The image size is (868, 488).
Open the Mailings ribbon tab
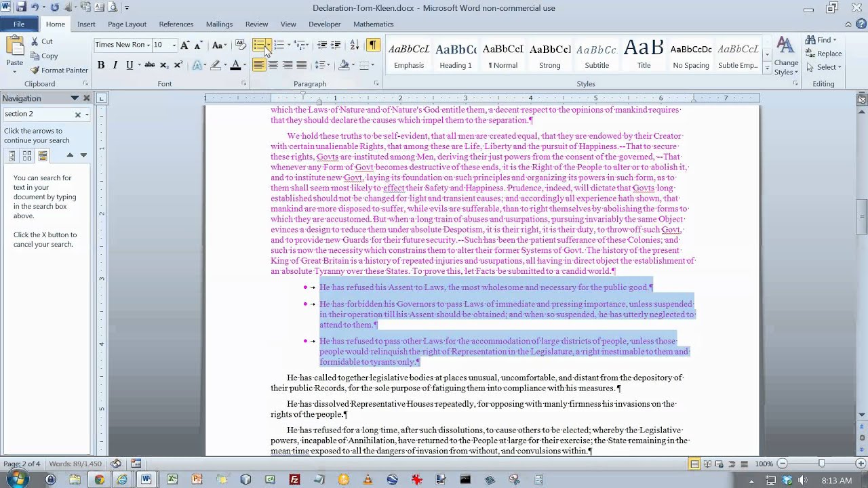[x=219, y=24]
